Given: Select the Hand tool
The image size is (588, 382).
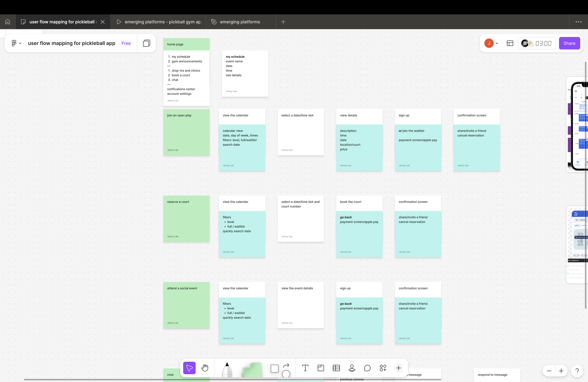Looking at the screenshot, I should (205, 368).
